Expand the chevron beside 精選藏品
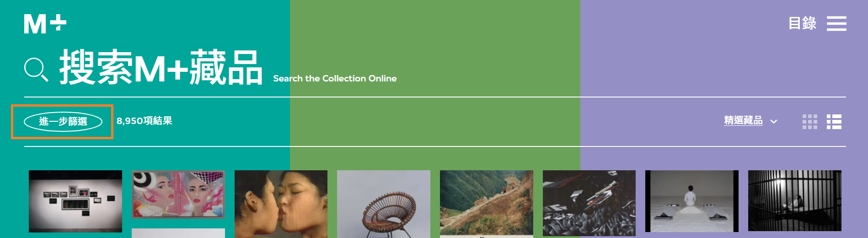This screenshot has width=868, height=238. coord(774,122)
